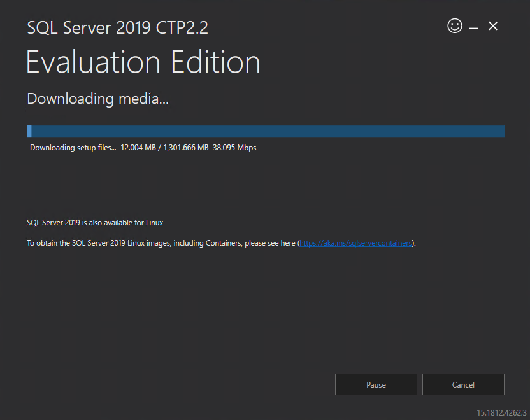The image size is (530, 420).
Task: Click the unfilled track of the download progress bar
Action: coord(268,131)
